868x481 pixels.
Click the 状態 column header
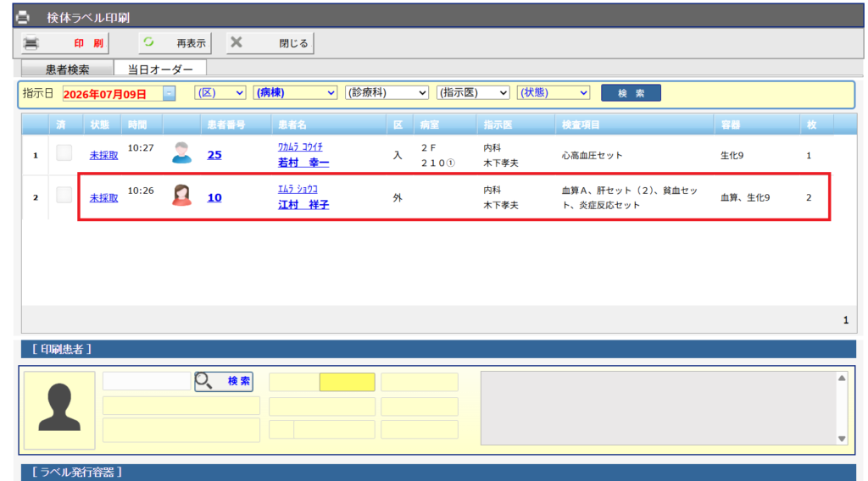100,125
